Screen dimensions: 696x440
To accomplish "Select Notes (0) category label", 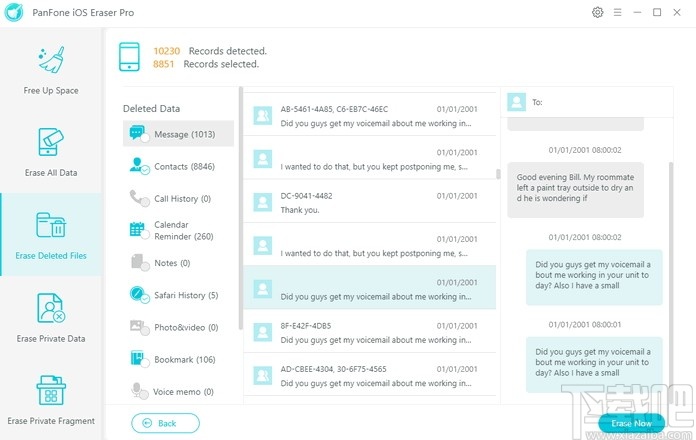I will 172,263.
